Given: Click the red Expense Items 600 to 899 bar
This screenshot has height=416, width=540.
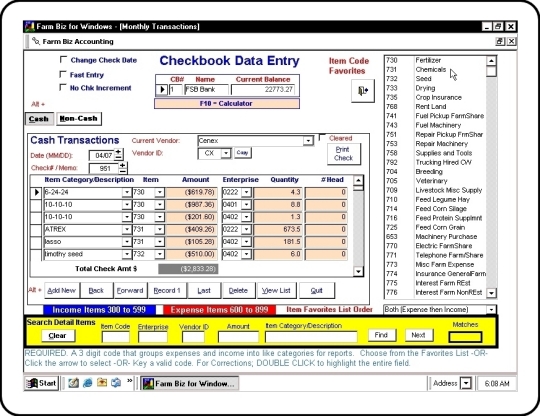Looking at the screenshot, I should pyautogui.click(x=219, y=310).
